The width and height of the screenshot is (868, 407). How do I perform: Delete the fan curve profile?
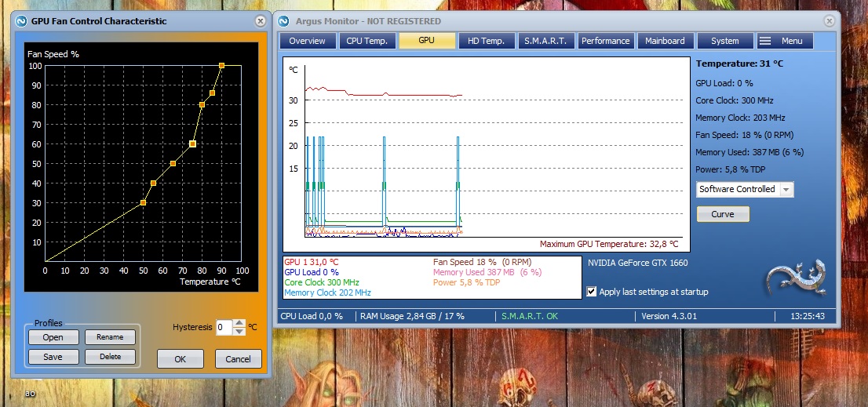tap(110, 357)
